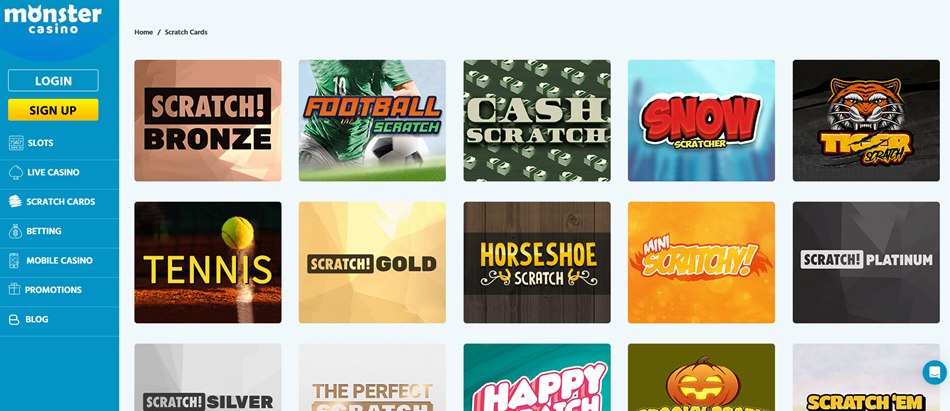Click the Live Casino spade icon
The image size is (950, 411).
point(16,172)
